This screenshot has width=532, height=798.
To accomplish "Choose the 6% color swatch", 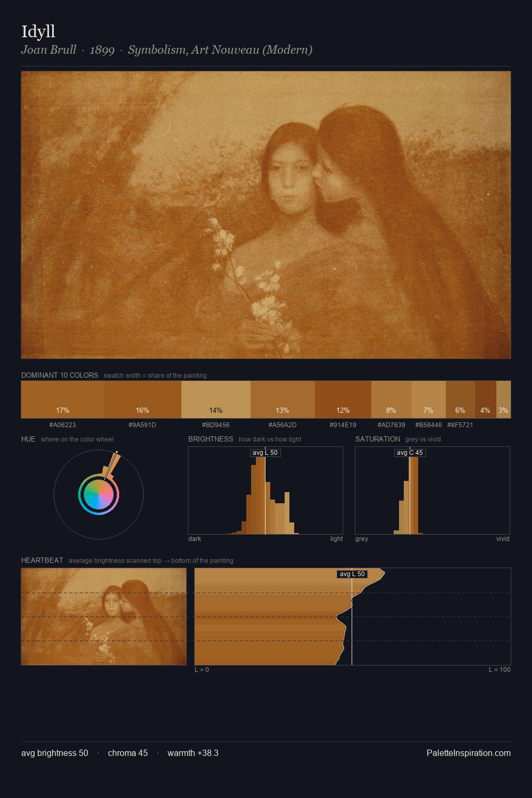I will point(460,400).
